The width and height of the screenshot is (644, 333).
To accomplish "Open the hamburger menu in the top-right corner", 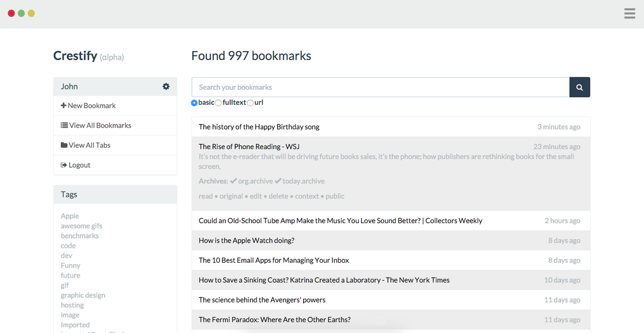I will point(630,13).
